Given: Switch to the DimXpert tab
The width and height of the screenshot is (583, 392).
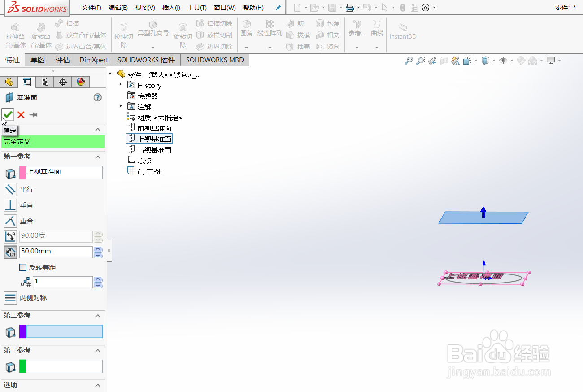Looking at the screenshot, I should coord(94,60).
